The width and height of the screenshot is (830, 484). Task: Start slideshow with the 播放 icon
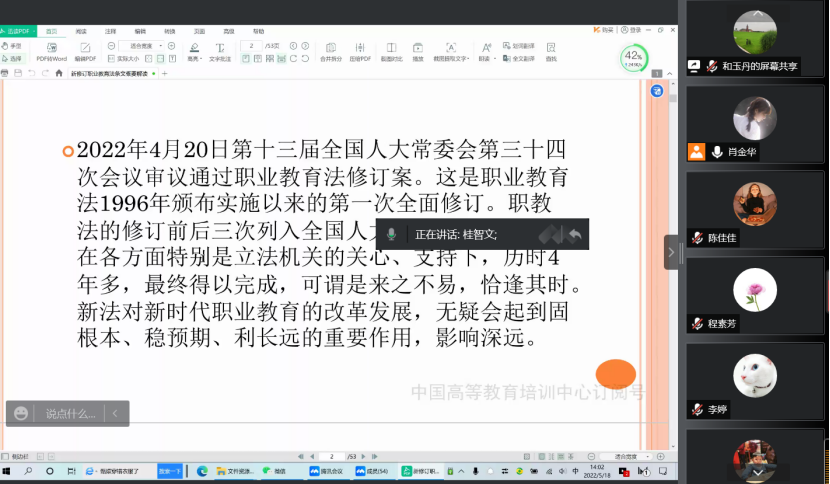[418, 50]
